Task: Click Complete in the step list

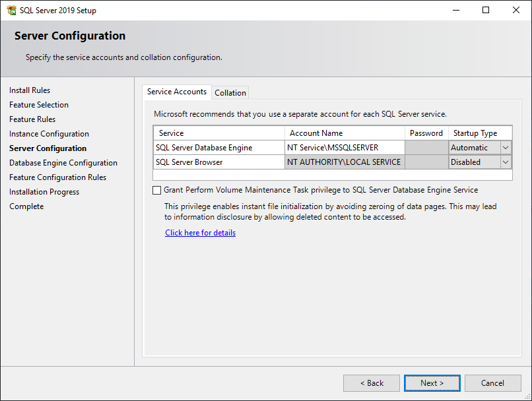Action: 26,207
